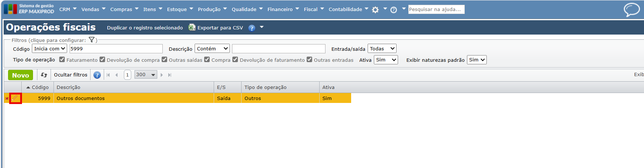644x168 pixels.
Task: Open the chat balloon icon
Action: point(632,10)
